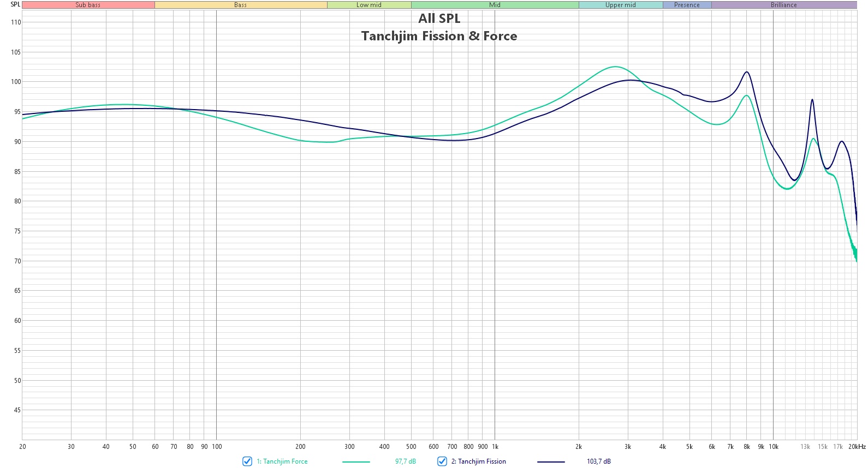Viewport: 868px width, 468px height.
Task: Uncheck the Tanchjim Force trace checkbox
Action: [247, 461]
